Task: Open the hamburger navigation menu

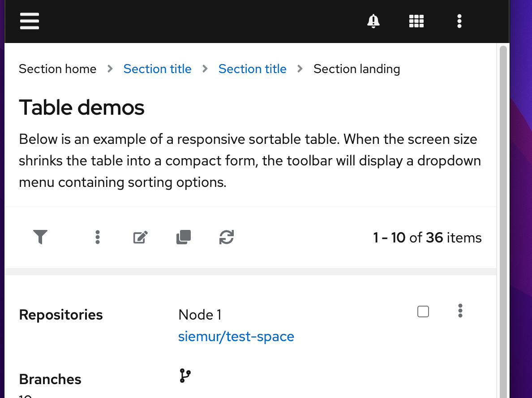Action: pos(30,21)
